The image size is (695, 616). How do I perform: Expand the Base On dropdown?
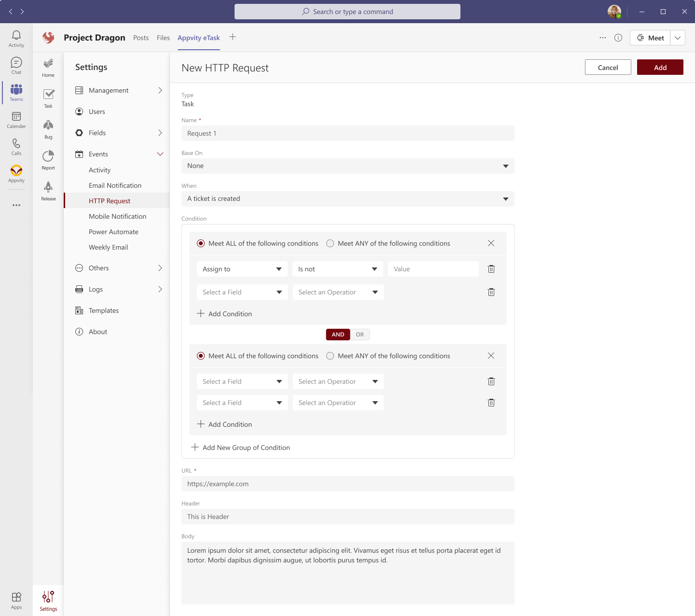pos(347,166)
